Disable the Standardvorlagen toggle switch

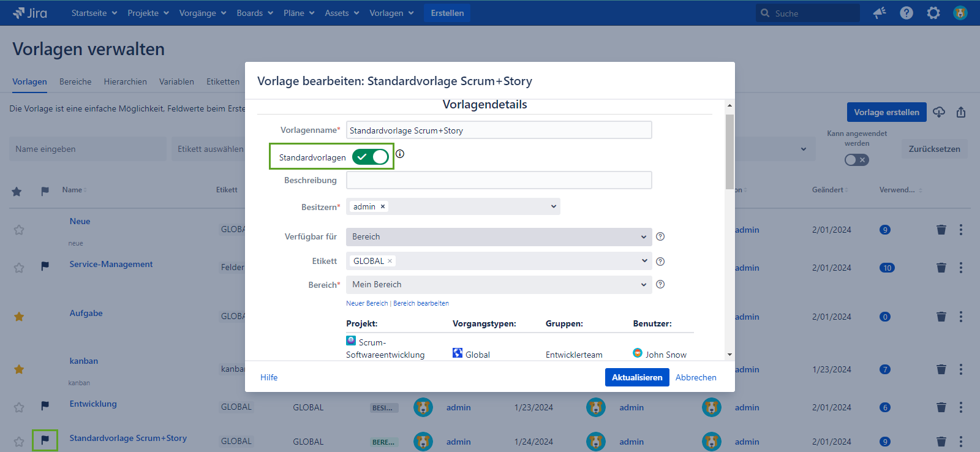(x=371, y=157)
